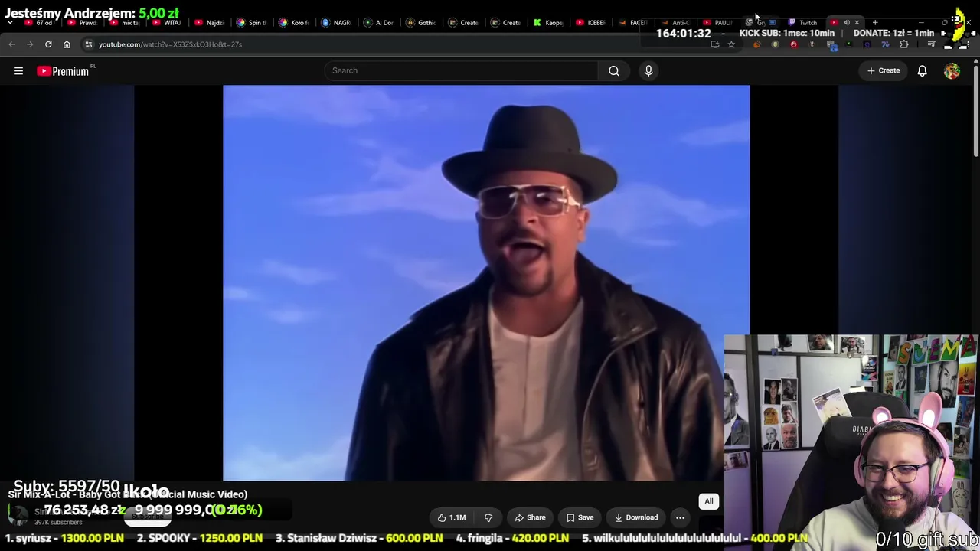Go to browser home page
The image size is (980, 551).
tap(67, 44)
